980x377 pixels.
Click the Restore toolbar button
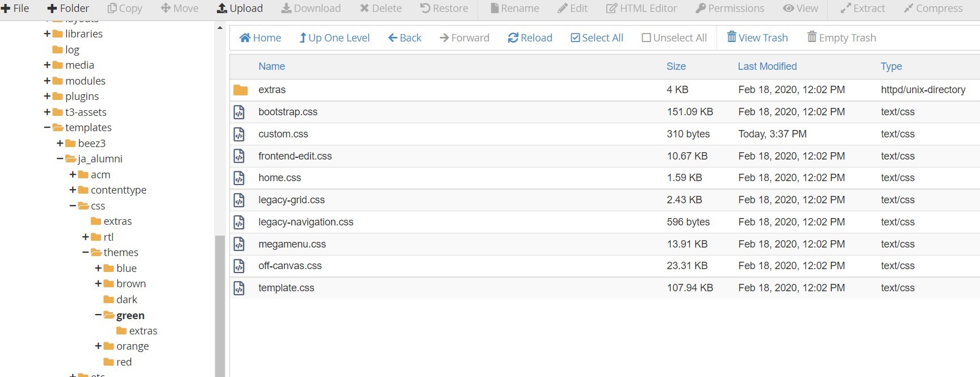(444, 9)
